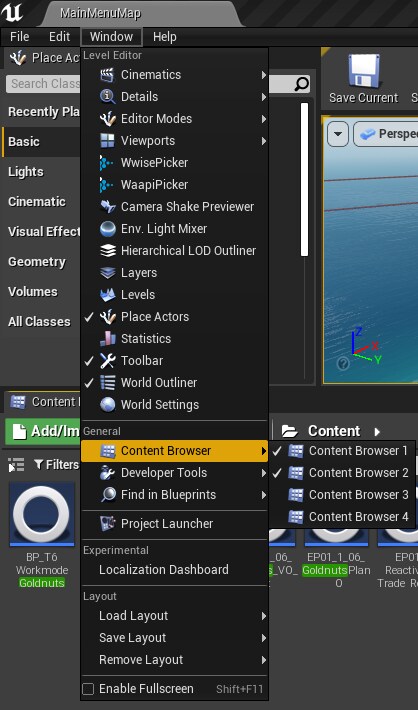Click the Hierarchical LOD Outliner icon

pyautogui.click(x=107, y=250)
